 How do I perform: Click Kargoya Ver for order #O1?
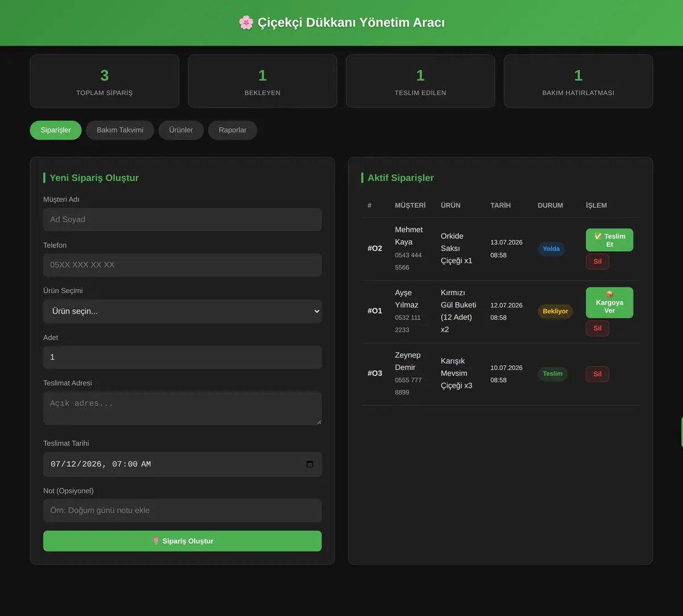click(x=610, y=302)
